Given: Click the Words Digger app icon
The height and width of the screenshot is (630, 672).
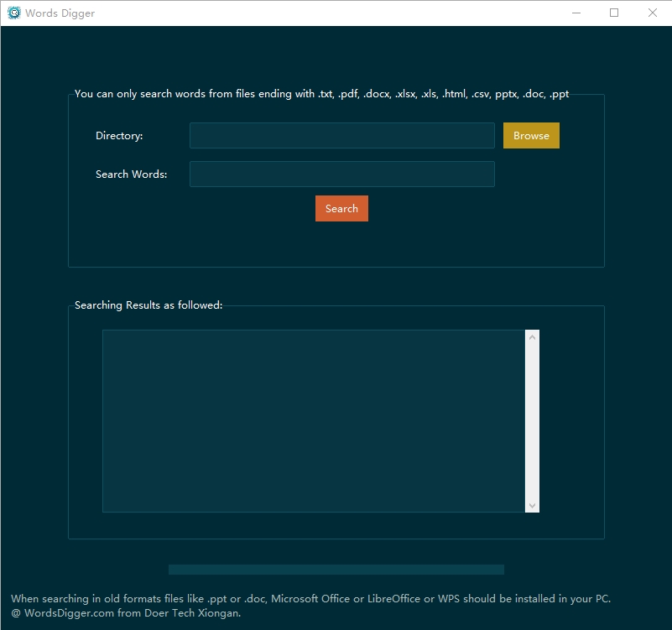Looking at the screenshot, I should pyautogui.click(x=13, y=13).
